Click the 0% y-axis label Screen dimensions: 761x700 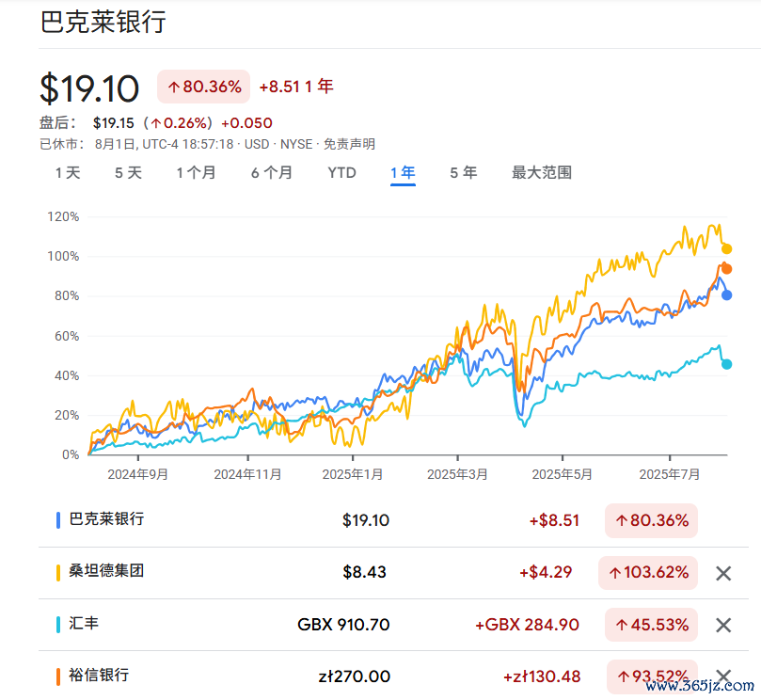[71, 454]
